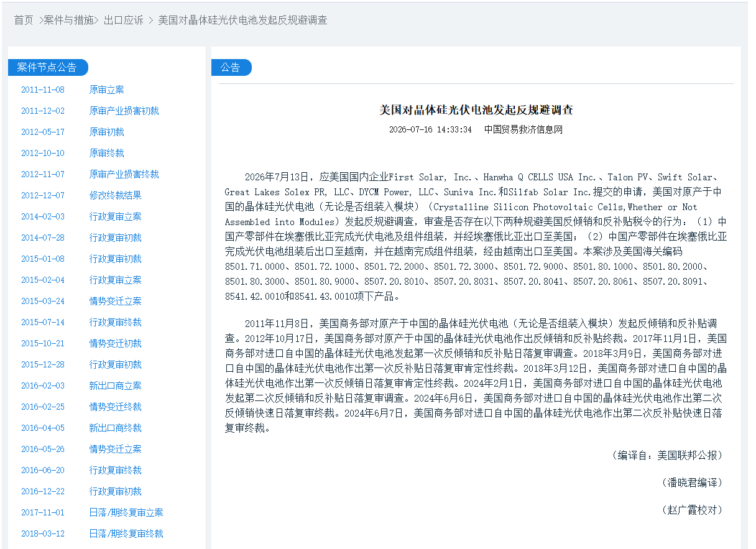Click the translator credit 潘晓君编译
Viewport: 756px width, 549px height.
(693, 482)
